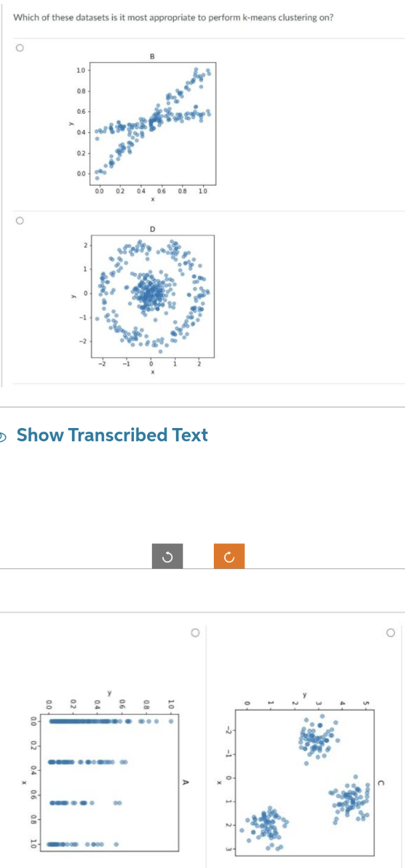
Task: Choose the radio button for dataset C
Action: pyautogui.click(x=390, y=632)
